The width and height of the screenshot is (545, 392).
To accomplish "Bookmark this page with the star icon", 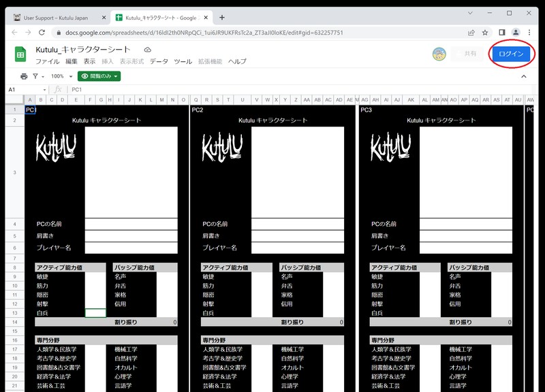I will pyautogui.click(x=485, y=33).
